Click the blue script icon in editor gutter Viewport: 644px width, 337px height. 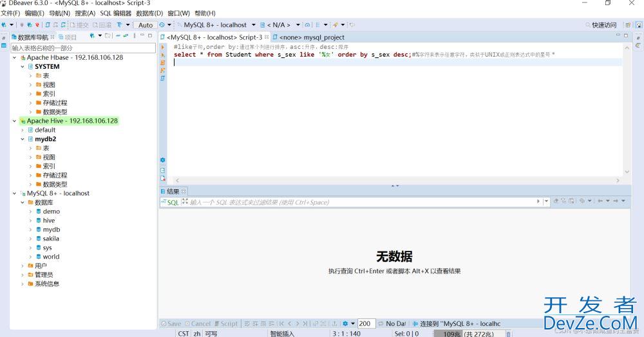tap(163, 78)
